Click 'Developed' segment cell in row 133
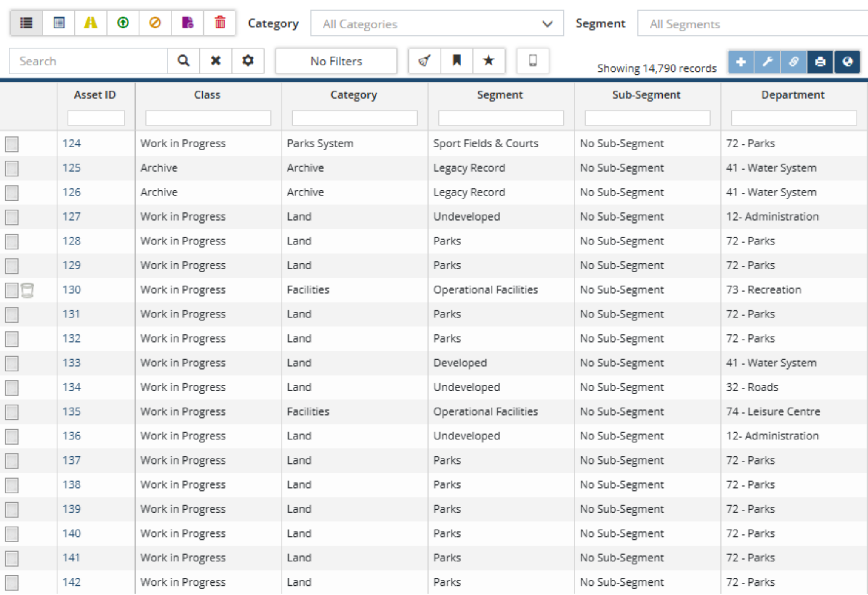Viewport: 868px width, 595px height. [x=460, y=363]
